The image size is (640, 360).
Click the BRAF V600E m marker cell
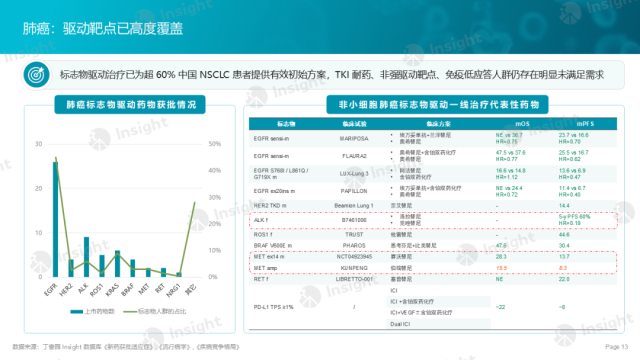273,246
